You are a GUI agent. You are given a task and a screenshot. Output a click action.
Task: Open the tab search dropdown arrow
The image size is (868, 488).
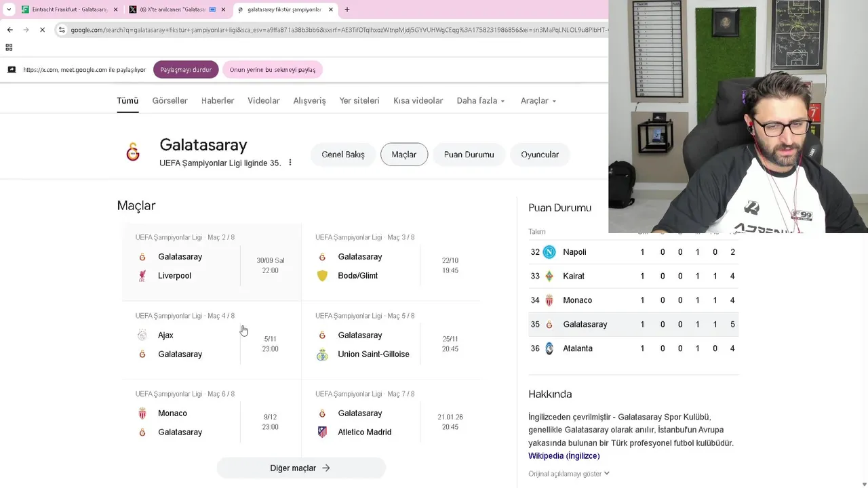(9, 9)
